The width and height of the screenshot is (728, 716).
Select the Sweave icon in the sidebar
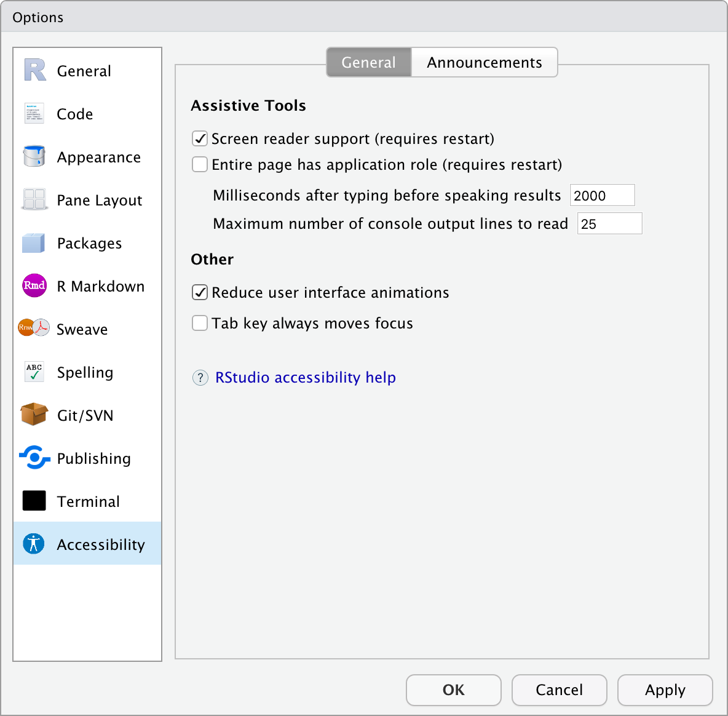pyautogui.click(x=34, y=328)
